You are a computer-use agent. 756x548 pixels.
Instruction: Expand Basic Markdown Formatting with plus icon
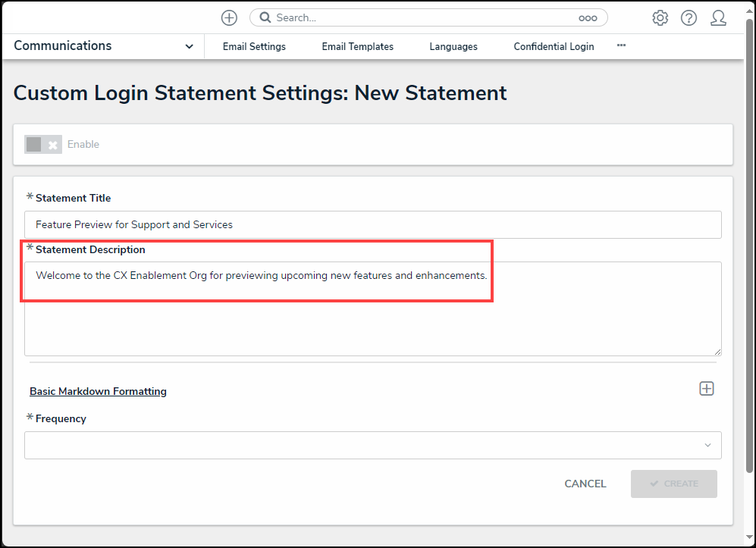(x=706, y=389)
